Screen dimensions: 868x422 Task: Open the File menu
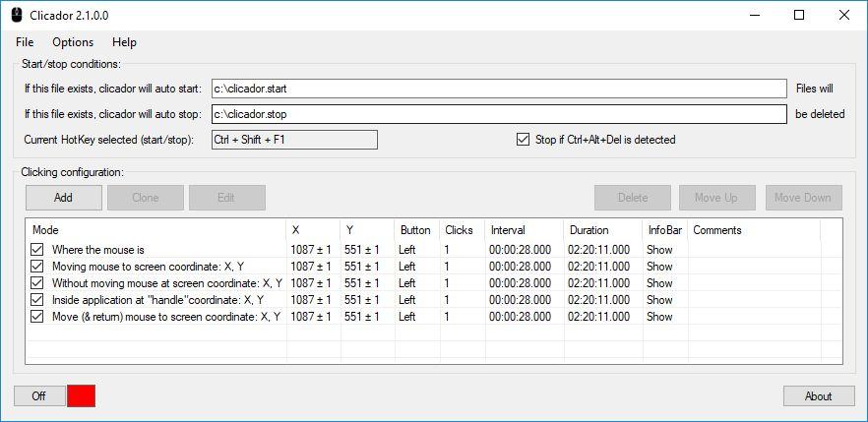[25, 42]
